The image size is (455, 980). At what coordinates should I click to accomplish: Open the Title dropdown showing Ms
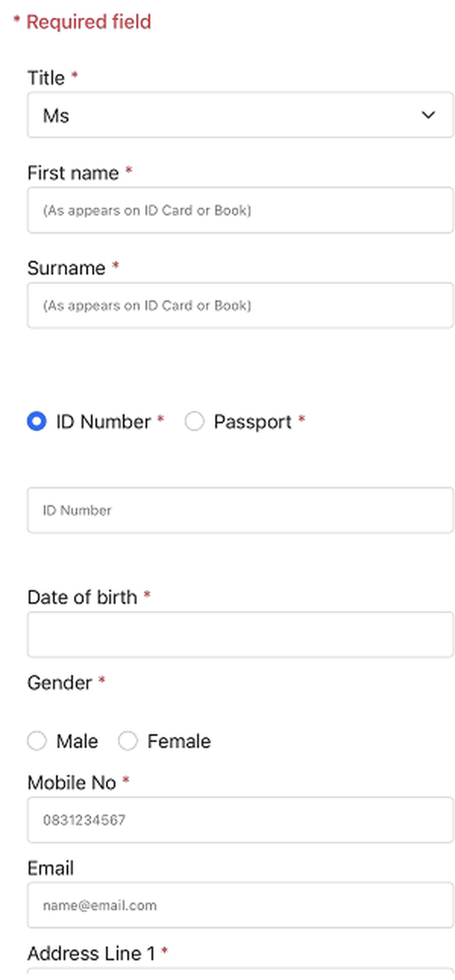coord(240,115)
